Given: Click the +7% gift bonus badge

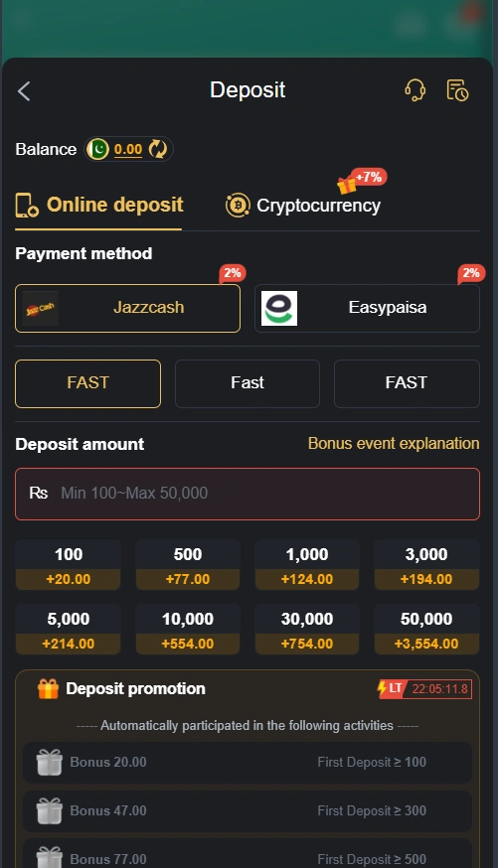Looking at the screenshot, I should (362, 181).
